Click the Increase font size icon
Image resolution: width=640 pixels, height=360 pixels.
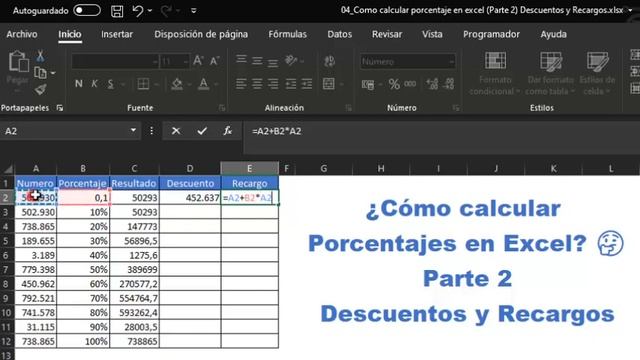[x=198, y=61]
